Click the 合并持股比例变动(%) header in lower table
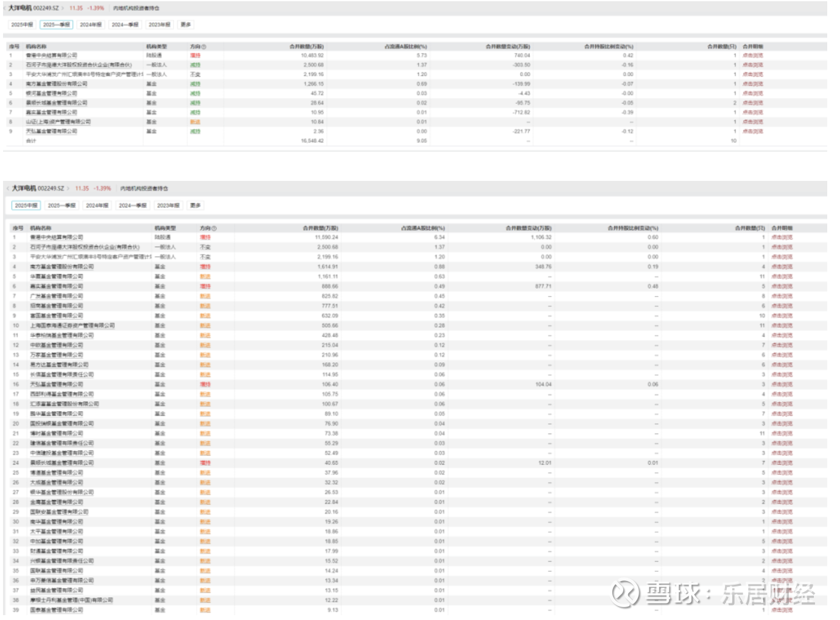Image resolution: width=840 pixels, height=620 pixels. (x=633, y=228)
